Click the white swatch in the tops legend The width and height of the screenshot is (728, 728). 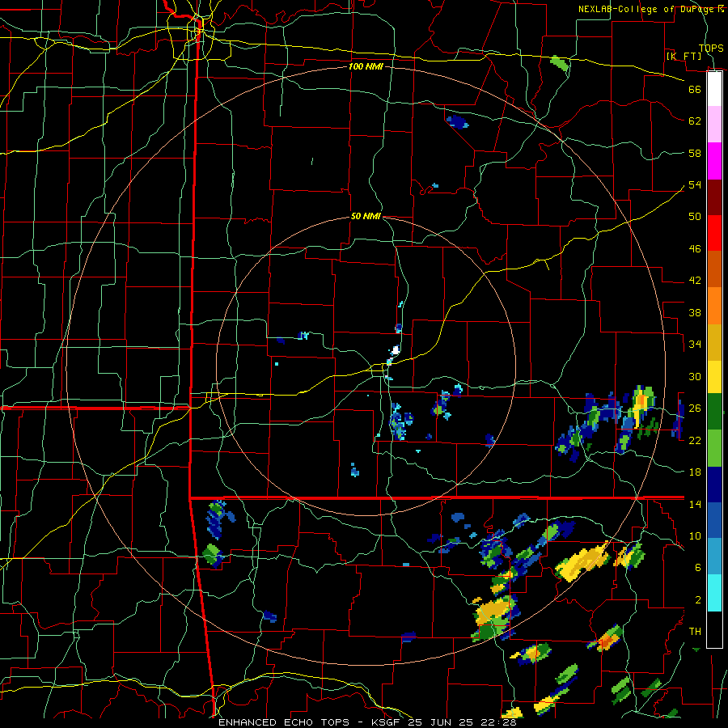tap(714, 89)
